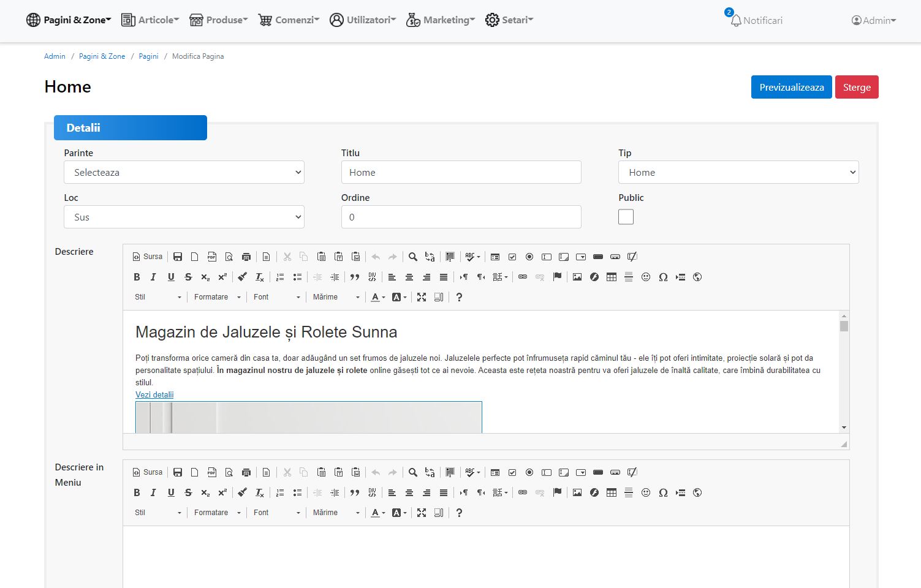Insert IFrame globe icon in Descriere editor
Image resolution: width=921 pixels, height=588 pixels.
pyautogui.click(x=697, y=277)
